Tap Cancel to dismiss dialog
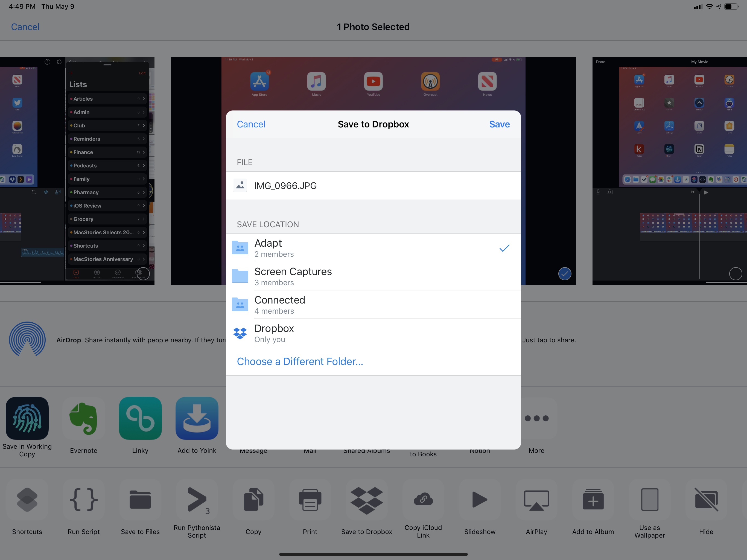 point(250,124)
